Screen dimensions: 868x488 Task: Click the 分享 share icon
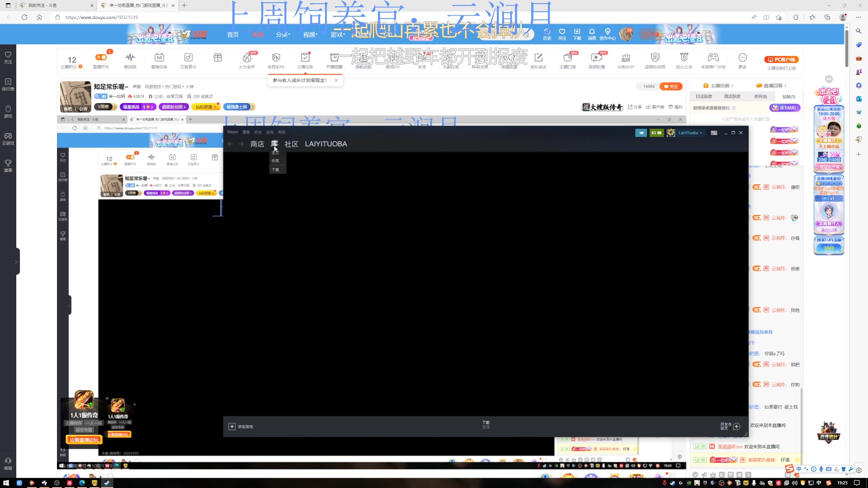pyautogui.click(x=635, y=107)
